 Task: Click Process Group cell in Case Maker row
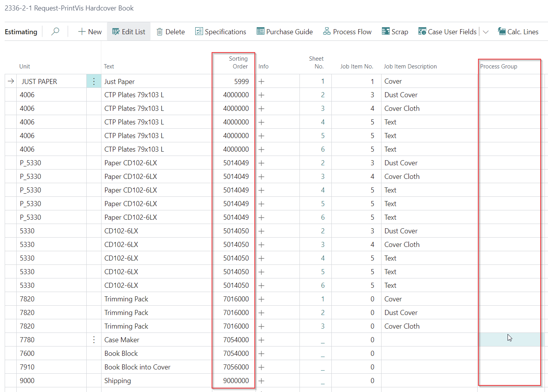coord(509,340)
